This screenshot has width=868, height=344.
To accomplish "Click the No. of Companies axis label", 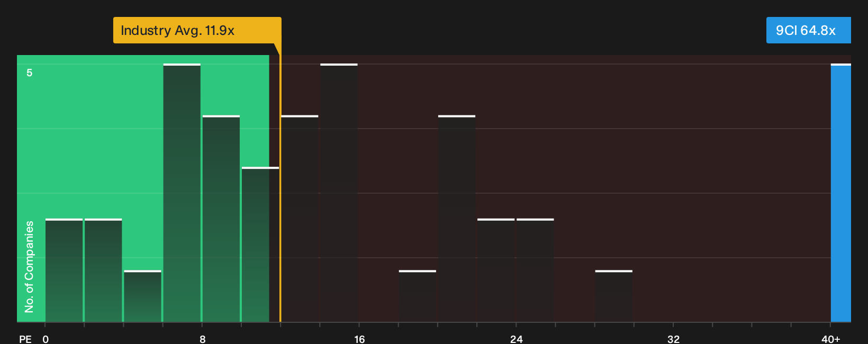I will pyautogui.click(x=29, y=267).
